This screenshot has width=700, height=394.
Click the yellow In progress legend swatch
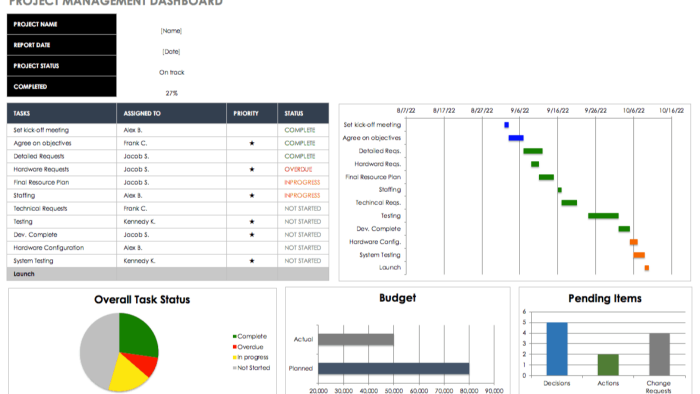(234, 357)
